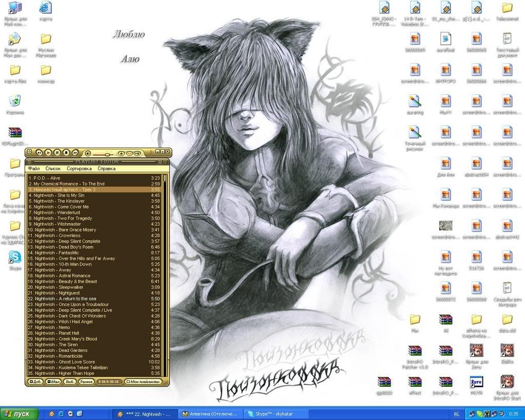Select Nightwish - Over the Hills and Far Away

click(x=94, y=258)
